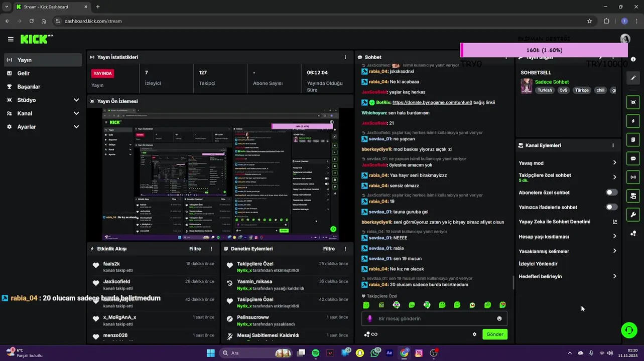Expand the Stüdyo sidebar menu
644x361 pixels.
(43, 100)
